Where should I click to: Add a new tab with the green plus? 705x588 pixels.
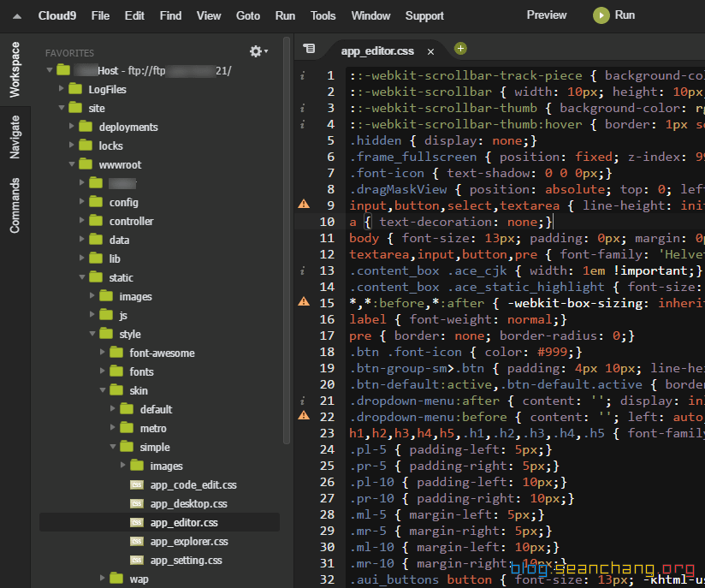tap(460, 48)
